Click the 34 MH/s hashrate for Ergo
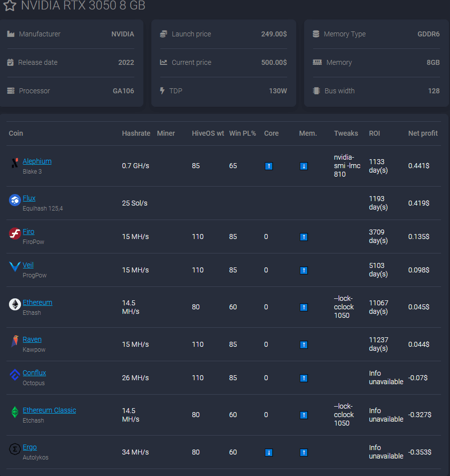Viewport: 450px width, 476px height. coord(135,452)
